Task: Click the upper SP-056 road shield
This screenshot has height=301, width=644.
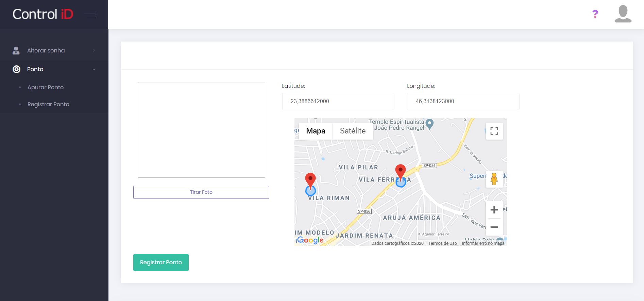Action: point(429,165)
